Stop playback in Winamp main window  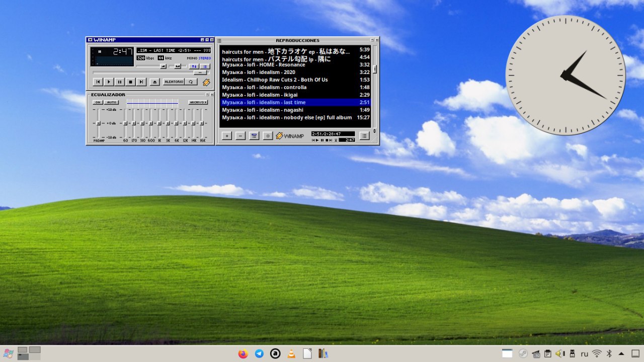(130, 82)
